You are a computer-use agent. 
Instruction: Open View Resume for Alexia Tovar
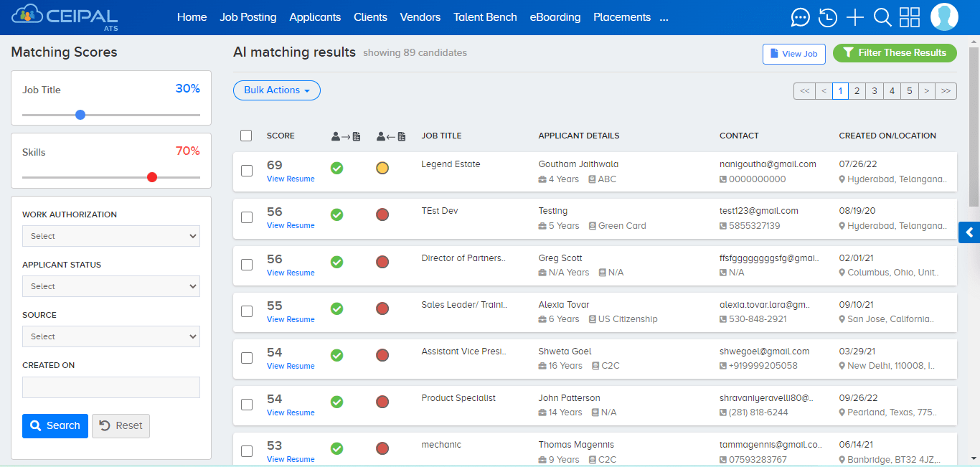(x=291, y=319)
